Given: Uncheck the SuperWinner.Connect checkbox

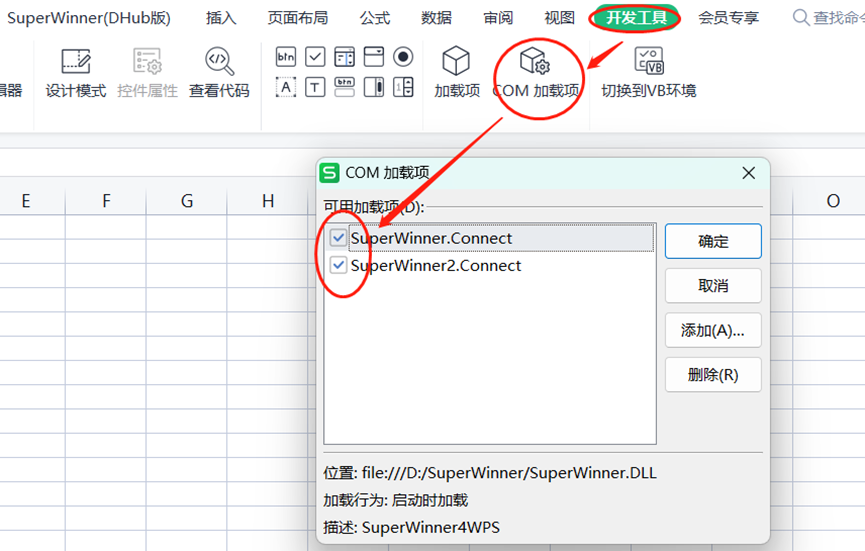Looking at the screenshot, I should (338, 238).
